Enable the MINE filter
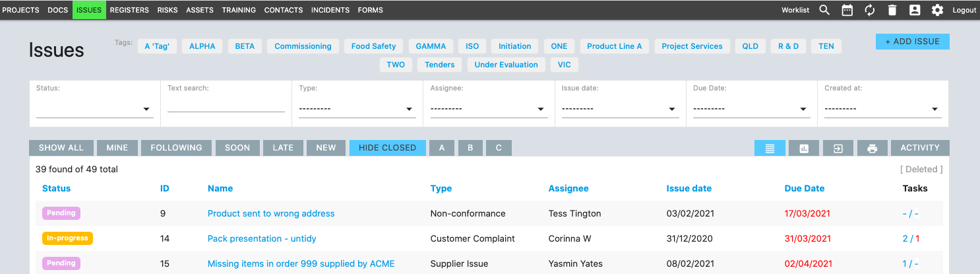Image resolution: width=980 pixels, height=274 pixels. click(x=117, y=148)
